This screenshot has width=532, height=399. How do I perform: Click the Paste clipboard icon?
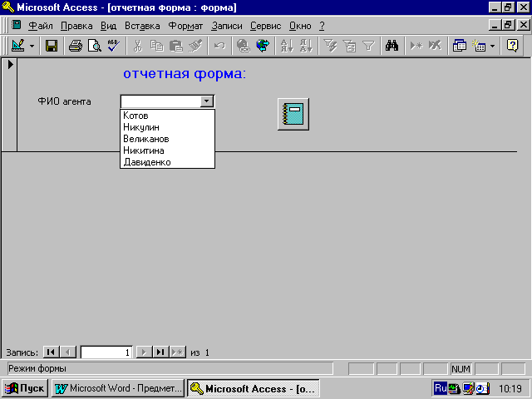pos(175,46)
